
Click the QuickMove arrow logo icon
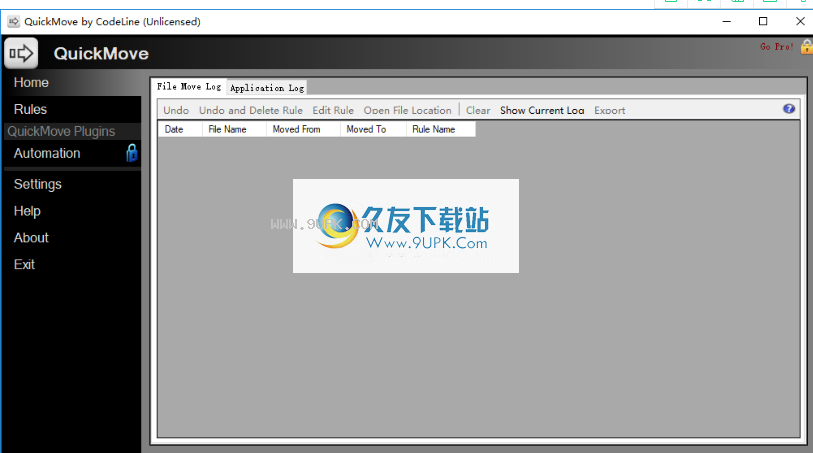pyautogui.click(x=21, y=53)
